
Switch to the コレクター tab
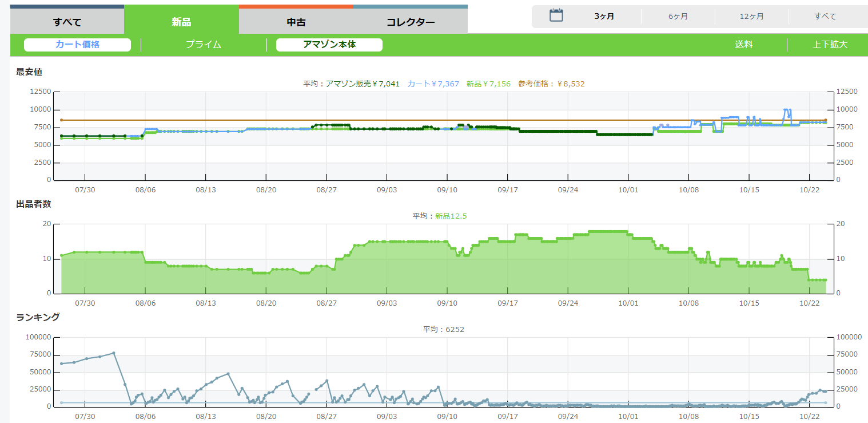click(x=411, y=22)
